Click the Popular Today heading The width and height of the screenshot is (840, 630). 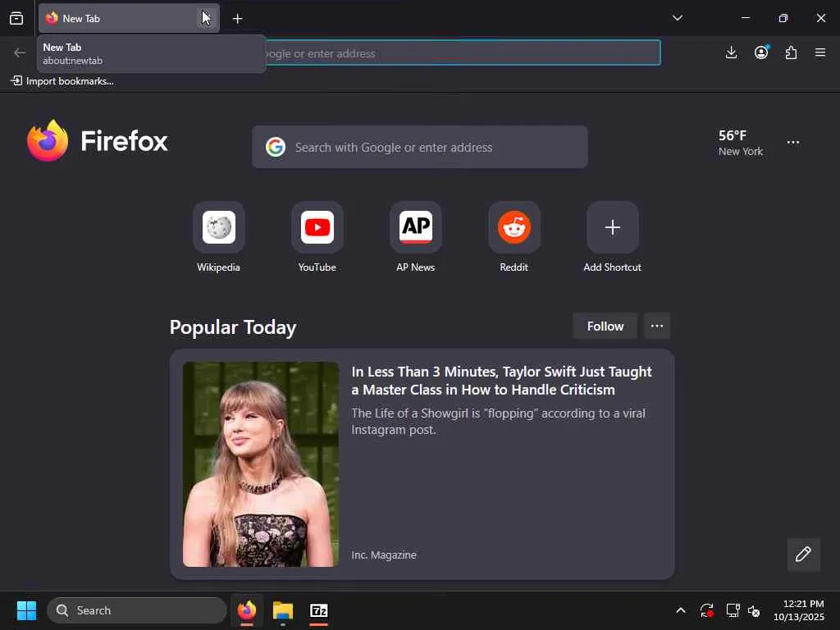[232, 326]
